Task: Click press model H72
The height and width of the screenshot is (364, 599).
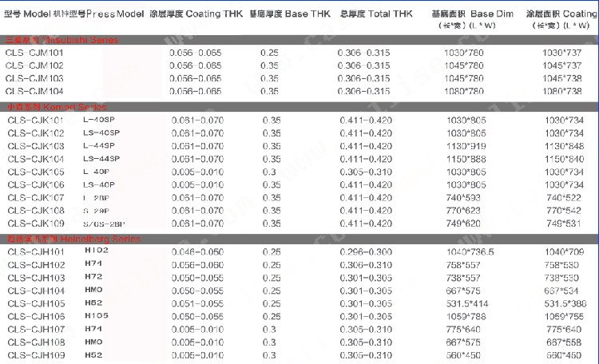Action: tap(93, 276)
